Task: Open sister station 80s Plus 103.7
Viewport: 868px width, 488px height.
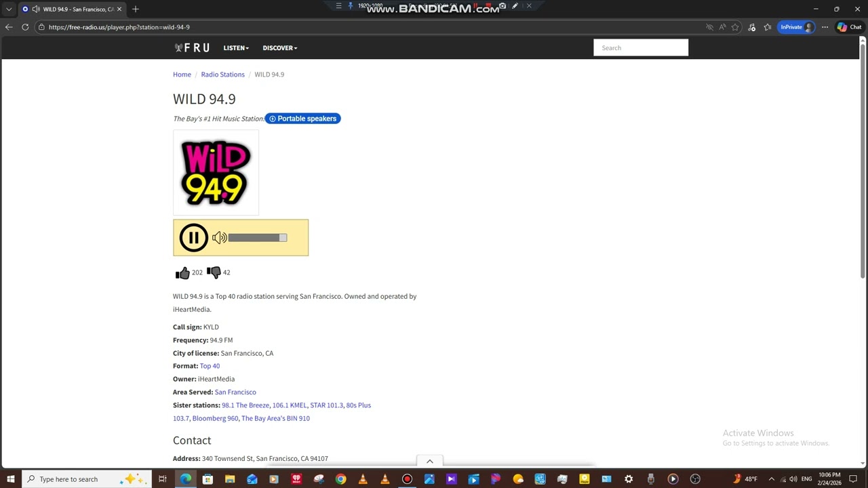Action: [x=358, y=405]
